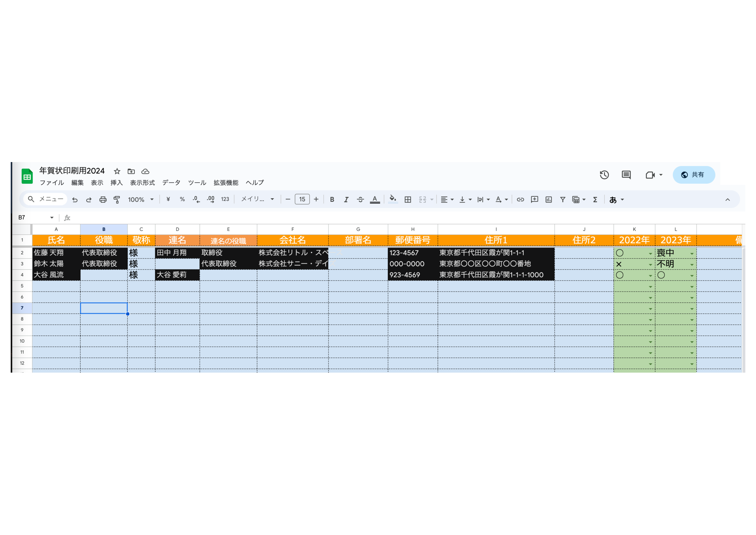The width and height of the screenshot is (756, 535).
Task: Open the functions sigma icon
Action: point(595,199)
